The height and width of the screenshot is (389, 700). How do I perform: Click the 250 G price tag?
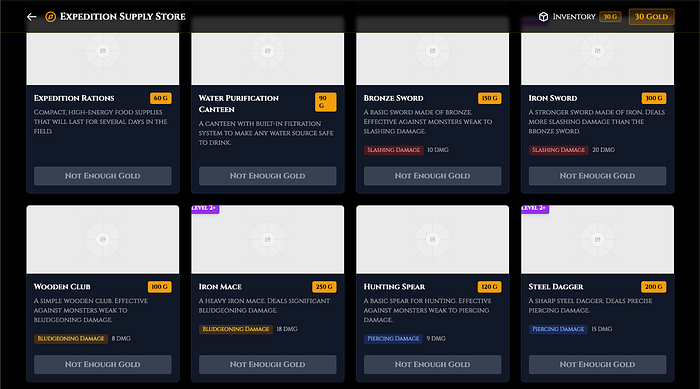tap(324, 287)
